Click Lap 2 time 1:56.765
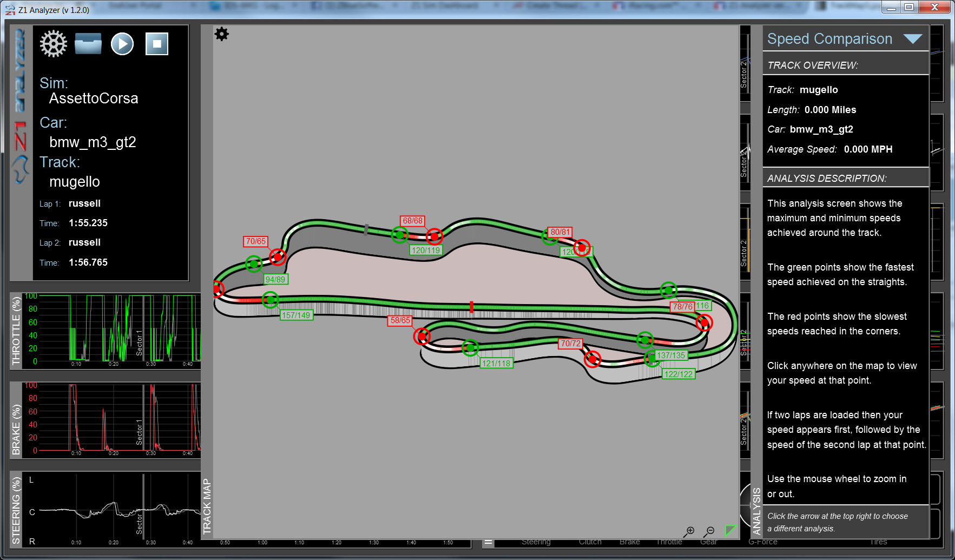Image resolution: width=955 pixels, height=560 pixels. 88,262
